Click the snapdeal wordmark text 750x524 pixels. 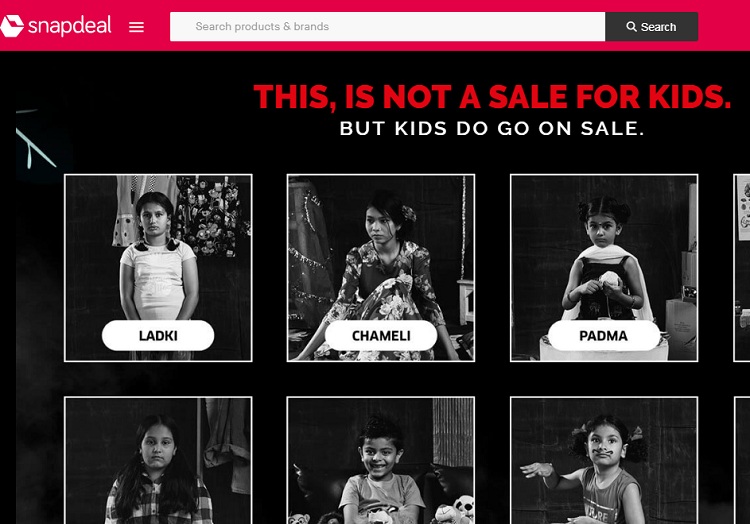[x=70, y=26]
